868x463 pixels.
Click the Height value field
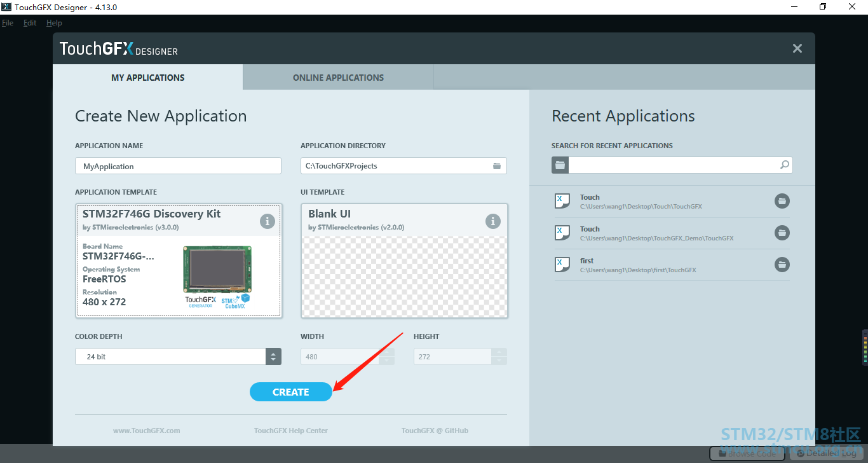453,357
